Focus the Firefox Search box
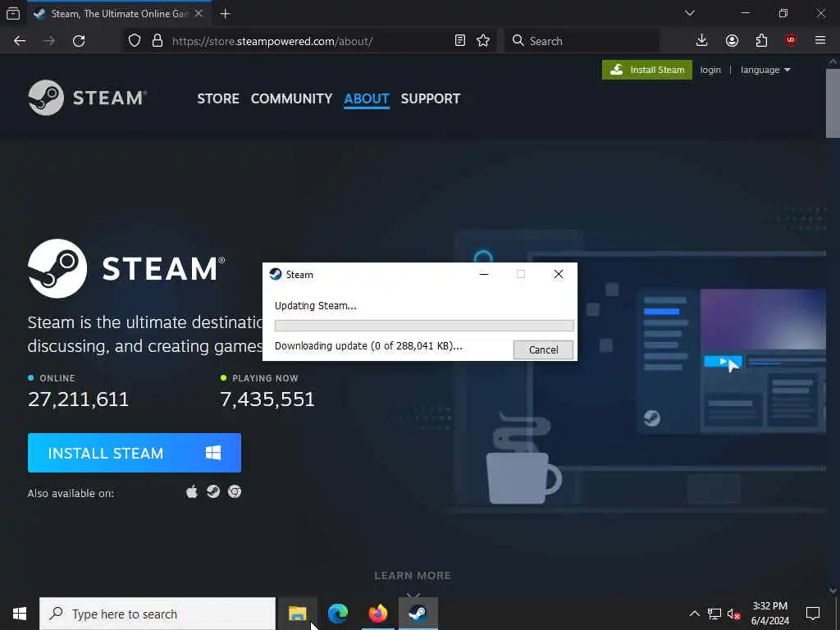Viewport: 840px width, 630px height. [x=582, y=41]
